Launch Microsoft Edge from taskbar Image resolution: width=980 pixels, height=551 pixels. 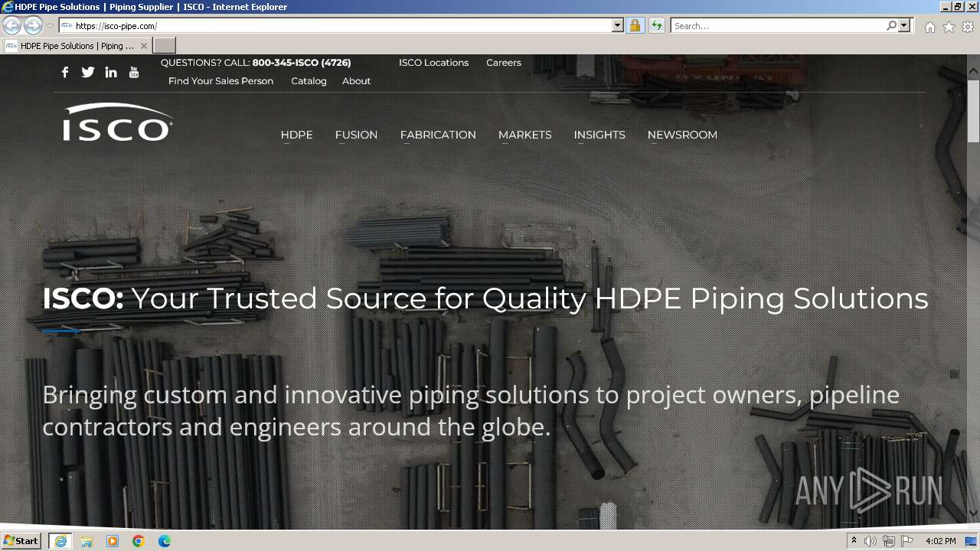(165, 541)
